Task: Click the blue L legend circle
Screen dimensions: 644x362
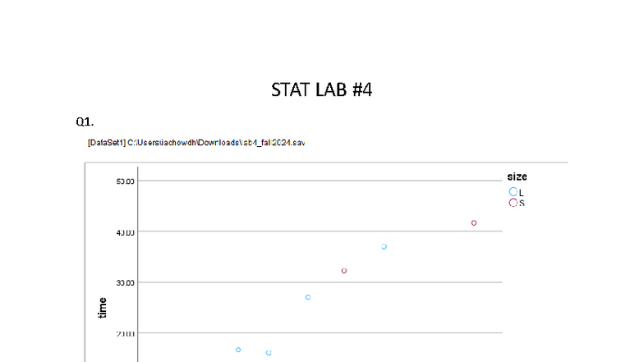Action: point(513,191)
